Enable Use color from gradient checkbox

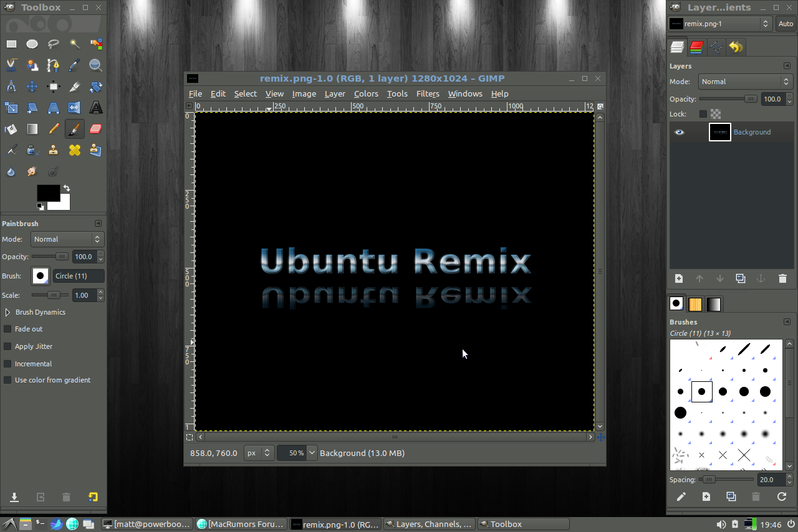tap(7, 379)
